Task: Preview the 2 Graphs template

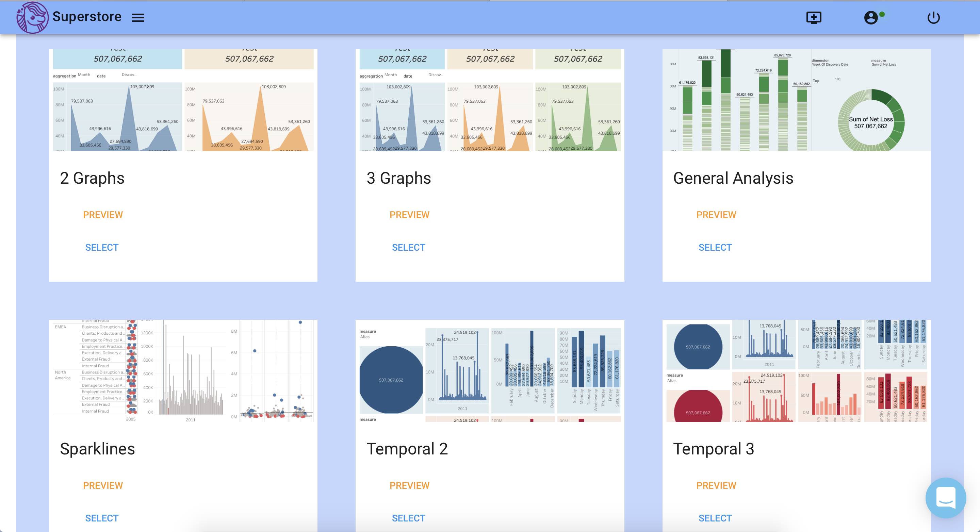Action: point(103,215)
